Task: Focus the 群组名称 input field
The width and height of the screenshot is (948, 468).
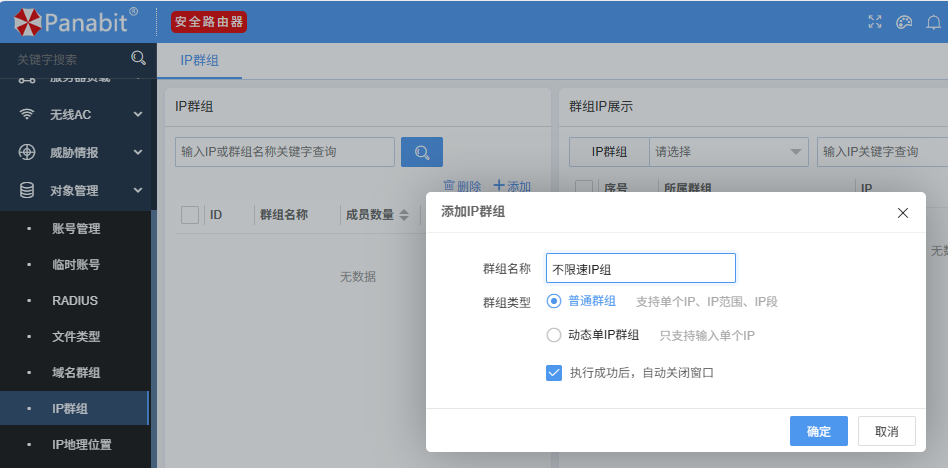Action: click(640, 268)
